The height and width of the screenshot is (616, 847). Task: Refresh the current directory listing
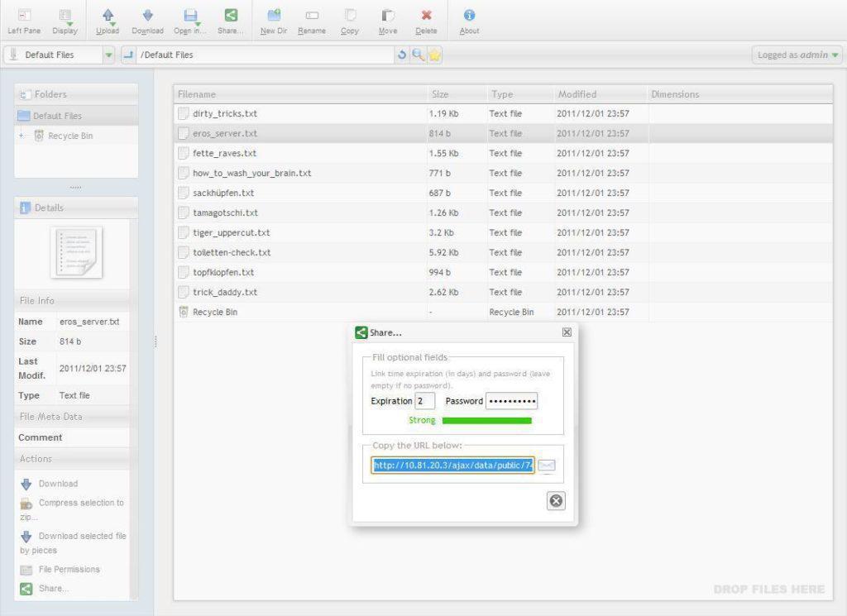pos(401,55)
